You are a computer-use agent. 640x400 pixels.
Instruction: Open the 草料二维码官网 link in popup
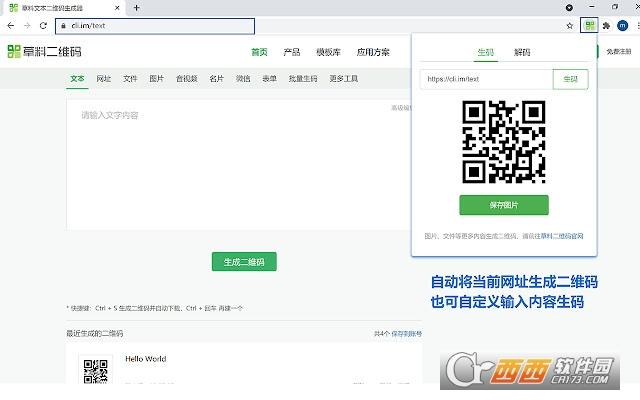tap(562, 236)
